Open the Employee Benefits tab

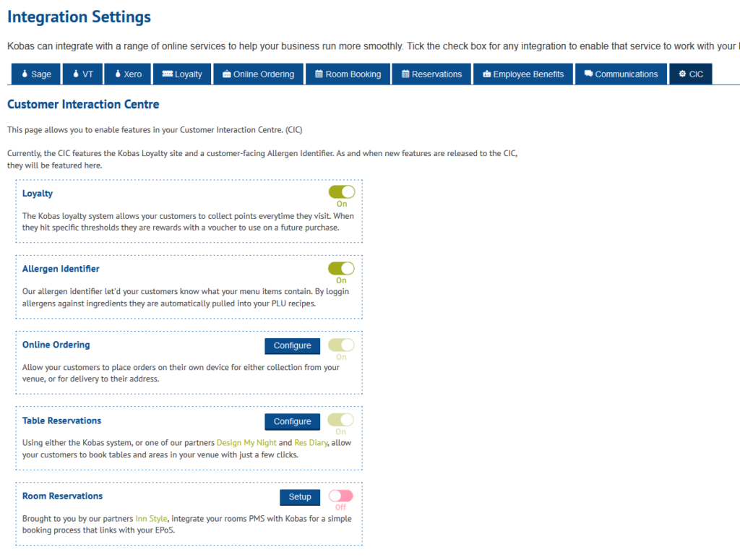pos(523,74)
